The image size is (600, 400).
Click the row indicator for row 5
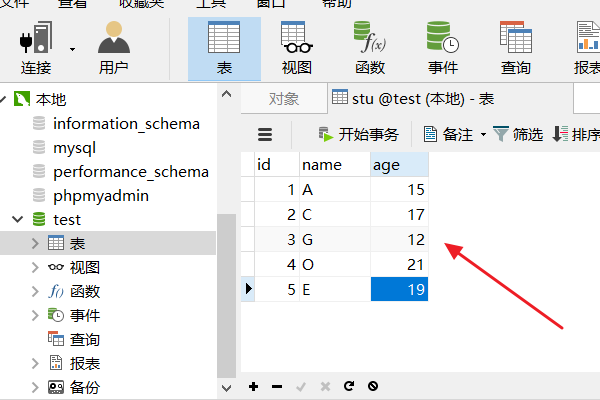(248, 289)
